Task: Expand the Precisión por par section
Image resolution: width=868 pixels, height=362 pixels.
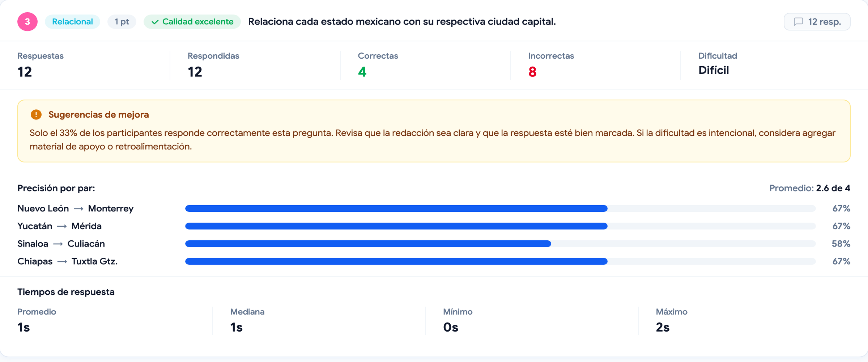Action: [x=56, y=188]
